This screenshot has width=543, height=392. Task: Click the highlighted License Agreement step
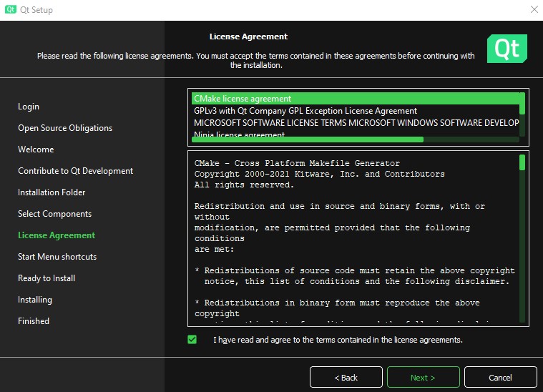[57, 235]
